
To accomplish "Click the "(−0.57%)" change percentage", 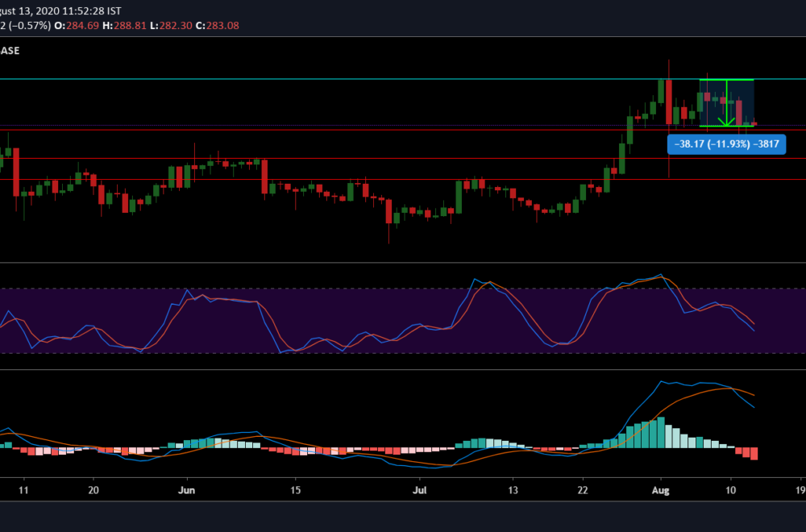I will click(x=31, y=26).
